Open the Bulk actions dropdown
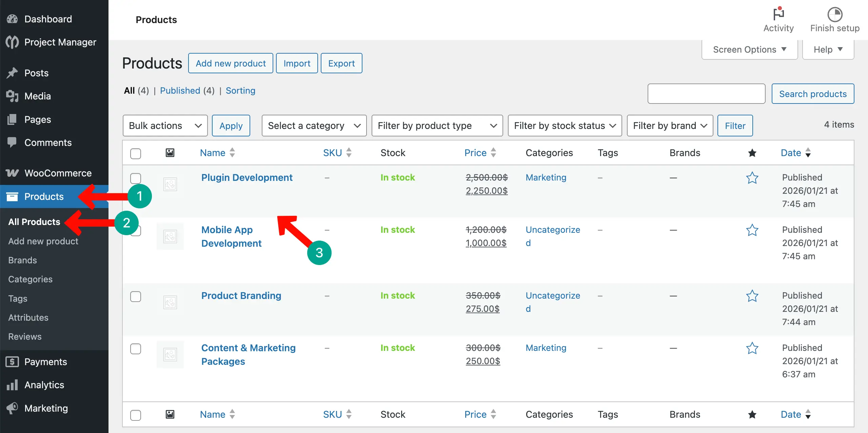The width and height of the screenshot is (868, 433). pyautogui.click(x=165, y=125)
